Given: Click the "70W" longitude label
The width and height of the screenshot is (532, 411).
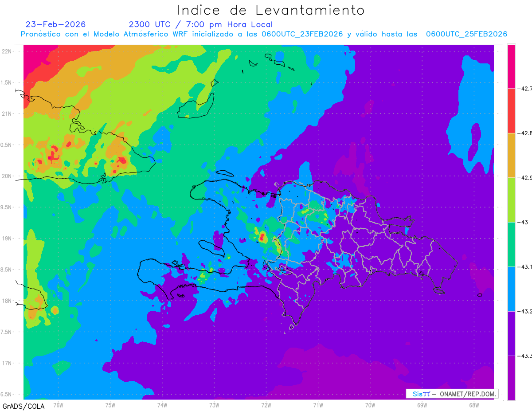Looking at the screenshot, I should click(370, 405).
